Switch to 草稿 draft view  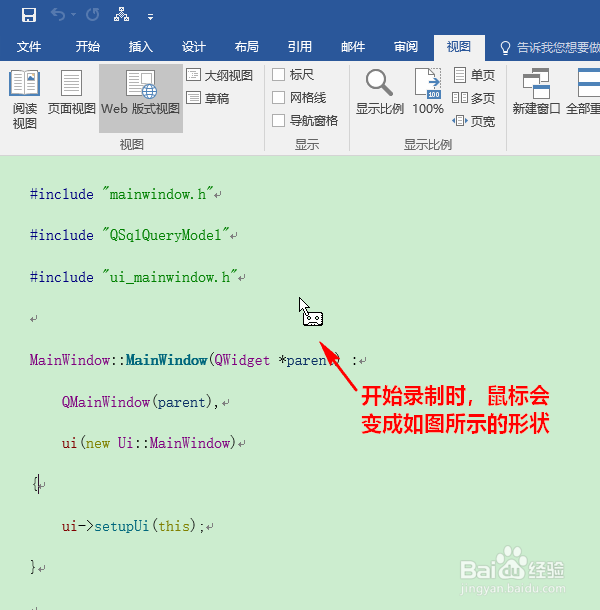tap(208, 98)
